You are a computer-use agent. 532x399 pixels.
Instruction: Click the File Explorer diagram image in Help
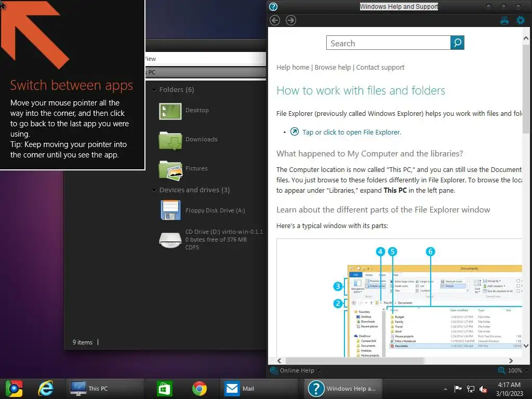[x=399, y=298]
